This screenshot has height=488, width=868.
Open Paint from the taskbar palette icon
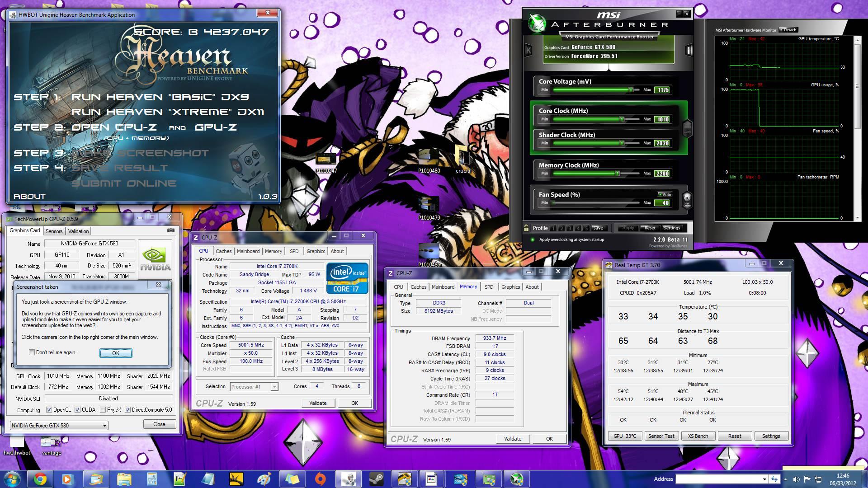point(264,479)
